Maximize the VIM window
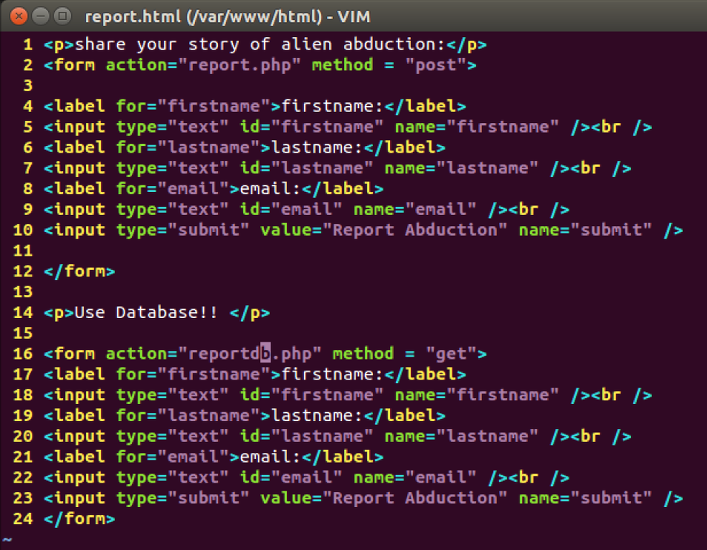 (x=62, y=16)
